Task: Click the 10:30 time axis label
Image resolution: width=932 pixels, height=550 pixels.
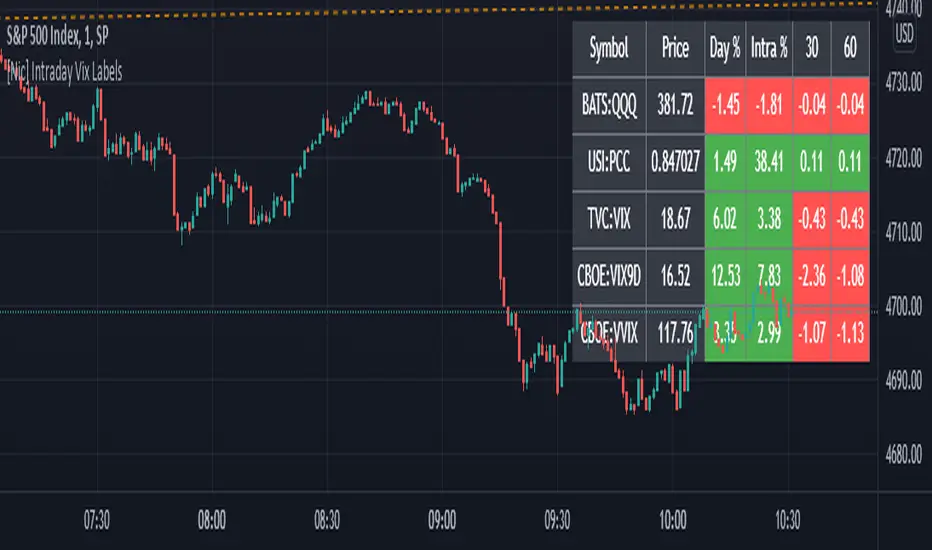Action: (788, 520)
